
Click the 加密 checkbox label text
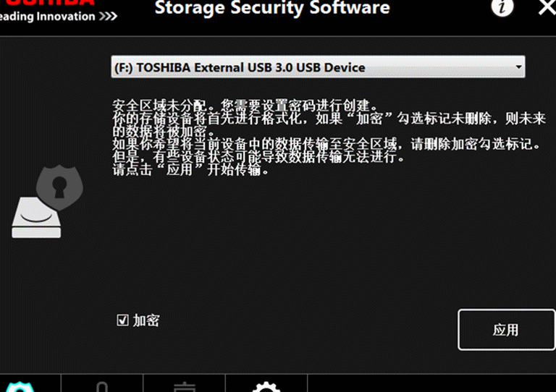(x=146, y=320)
